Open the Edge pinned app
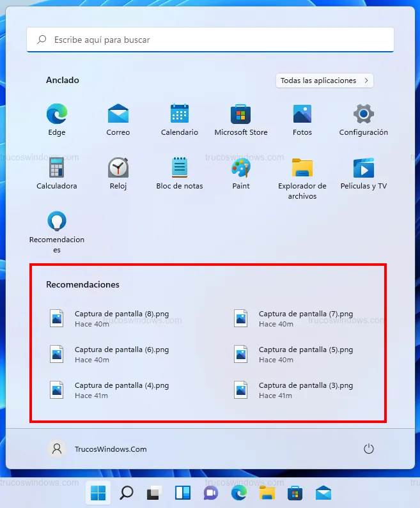The height and width of the screenshot is (508, 420). point(57,115)
